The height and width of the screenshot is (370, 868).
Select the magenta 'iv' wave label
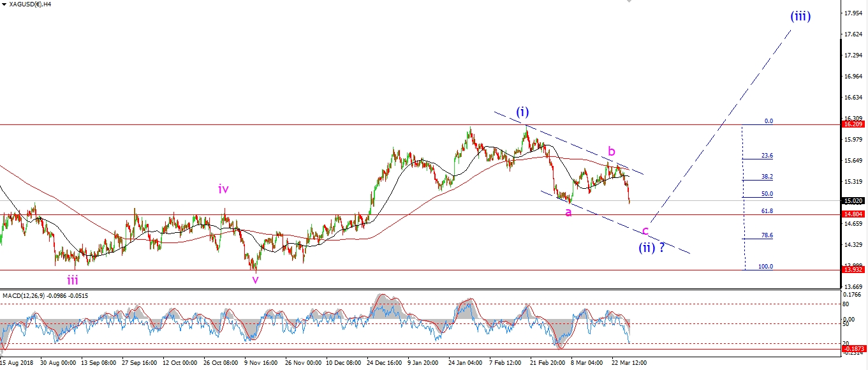tap(223, 188)
